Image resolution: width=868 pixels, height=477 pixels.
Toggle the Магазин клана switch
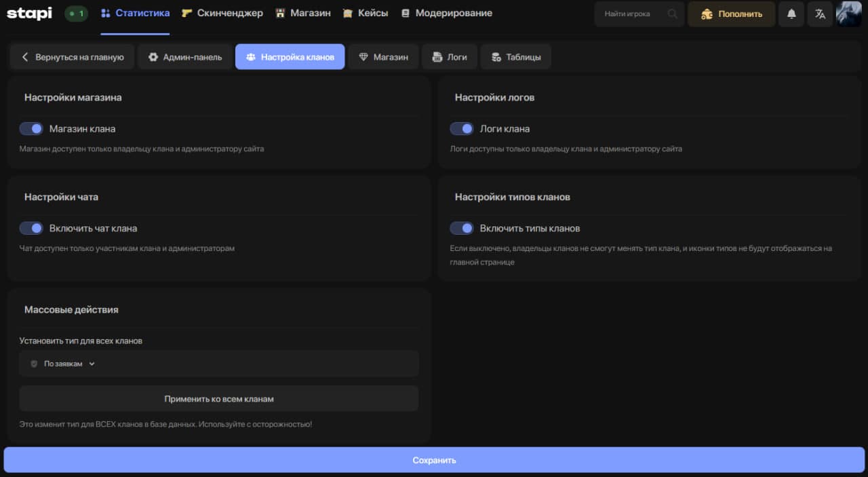point(31,128)
